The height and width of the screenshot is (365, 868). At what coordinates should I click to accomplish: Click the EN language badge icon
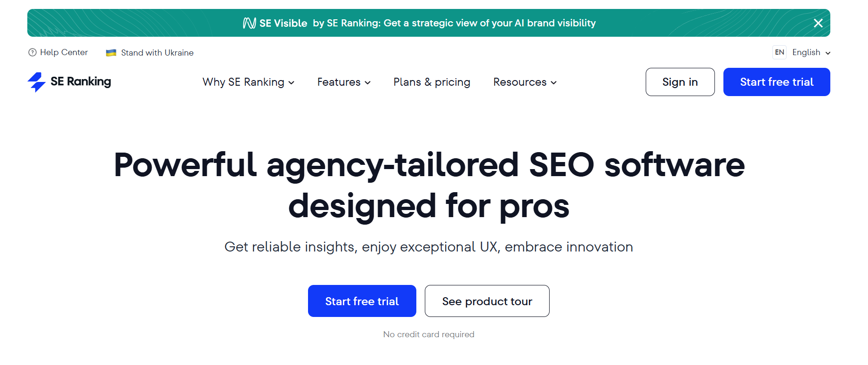click(x=779, y=52)
